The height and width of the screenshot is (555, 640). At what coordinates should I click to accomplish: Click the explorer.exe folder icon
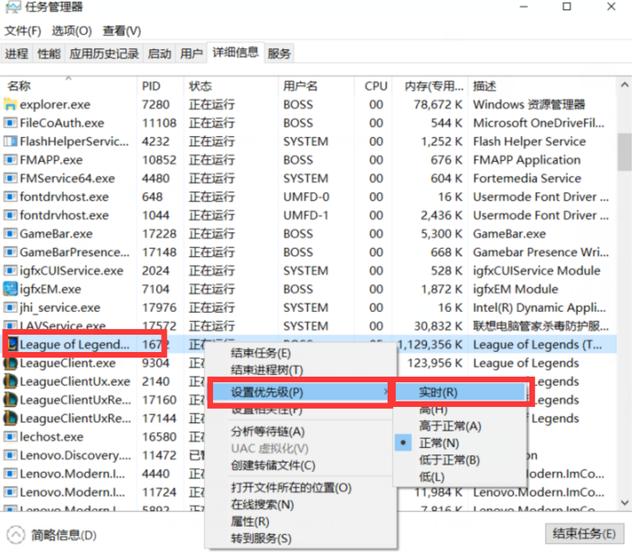[x=11, y=104]
